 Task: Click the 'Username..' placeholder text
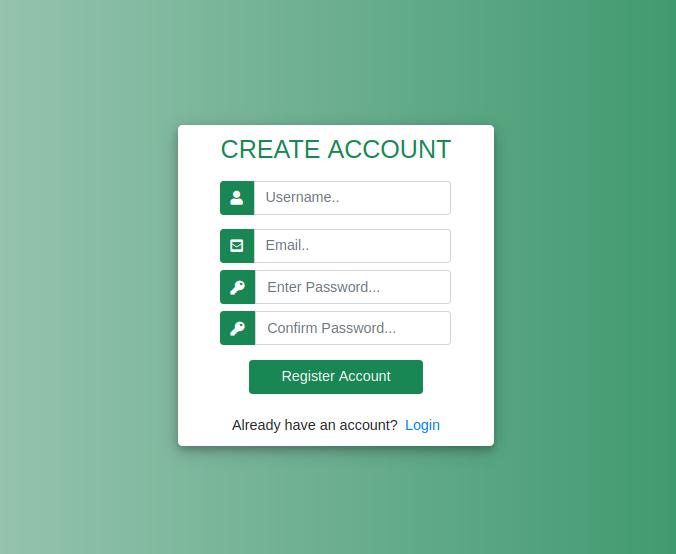(x=302, y=197)
